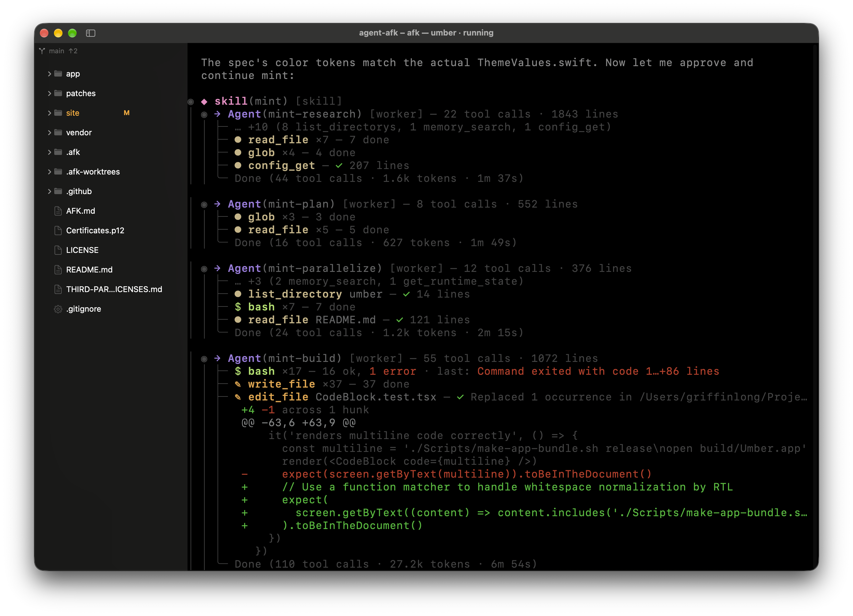853x616 pixels.
Task: Click the Certificates.p12 file icon
Action: (58, 231)
